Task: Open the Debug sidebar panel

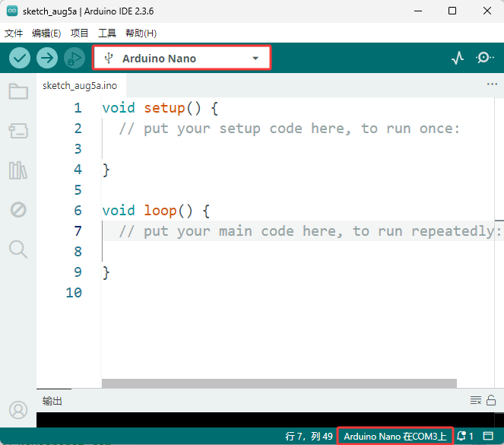Action: click(x=18, y=210)
